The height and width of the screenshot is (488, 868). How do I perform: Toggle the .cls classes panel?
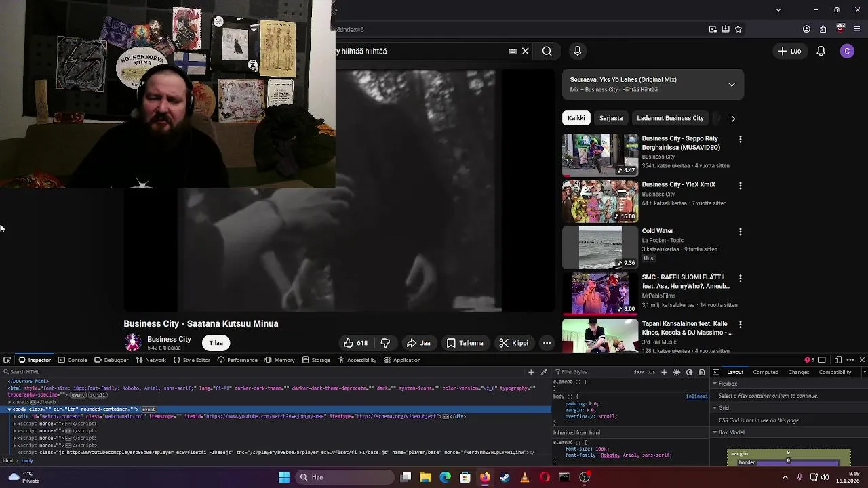652,372
